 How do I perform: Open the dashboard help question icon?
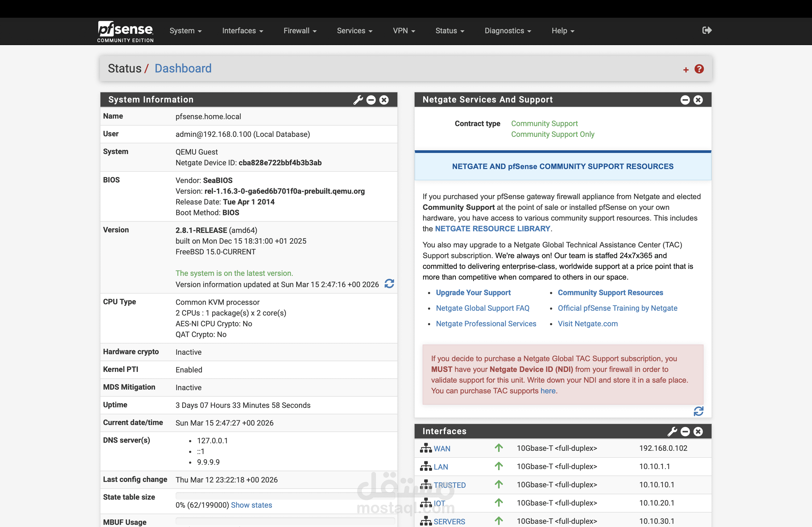click(699, 69)
